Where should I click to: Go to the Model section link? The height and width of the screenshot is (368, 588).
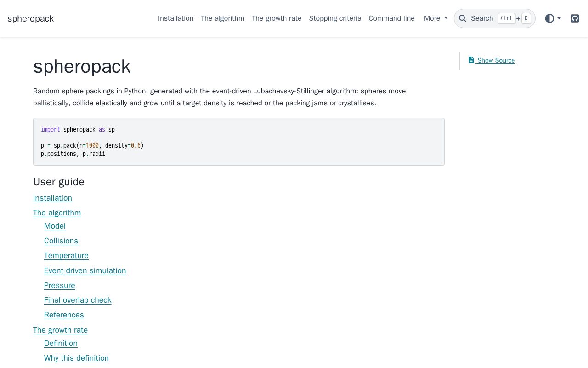[55, 226]
